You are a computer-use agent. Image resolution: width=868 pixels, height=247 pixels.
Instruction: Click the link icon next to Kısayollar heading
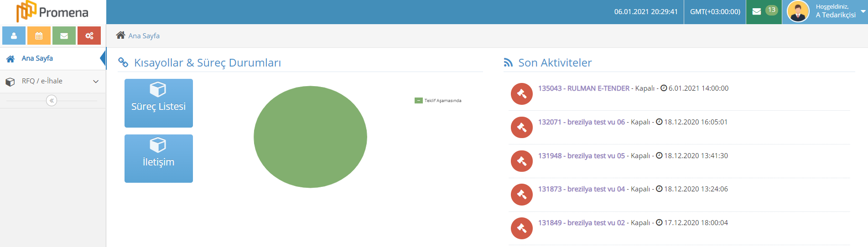click(123, 62)
